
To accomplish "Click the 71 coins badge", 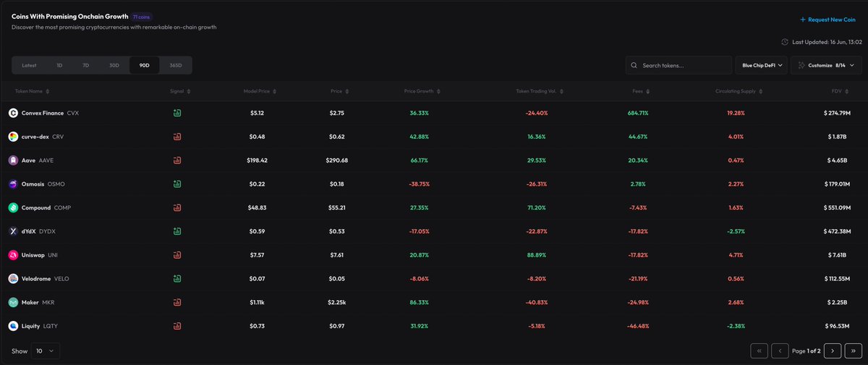I will pyautogui.click(x=142, y=16).
